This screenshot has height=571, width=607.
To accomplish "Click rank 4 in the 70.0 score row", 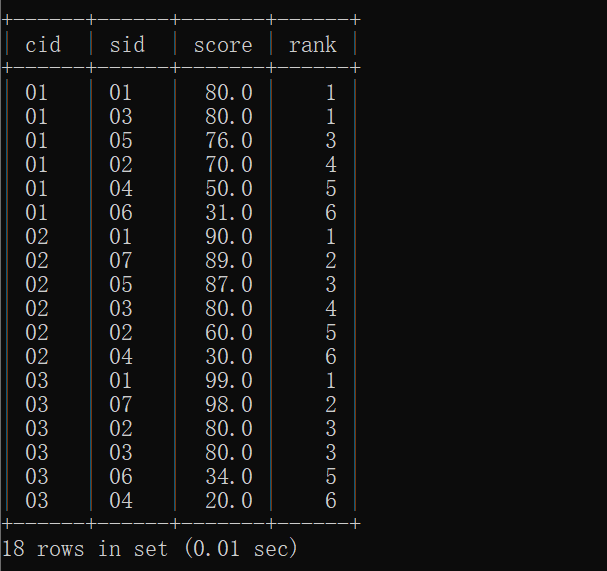I will pos(331,165).
